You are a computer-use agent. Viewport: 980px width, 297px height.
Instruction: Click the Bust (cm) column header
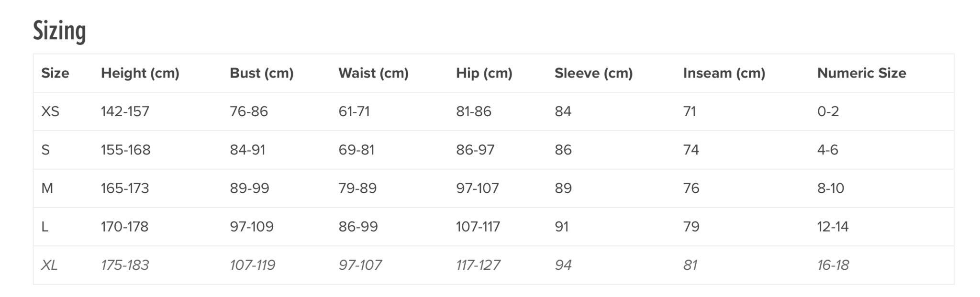tap(262, 73)
